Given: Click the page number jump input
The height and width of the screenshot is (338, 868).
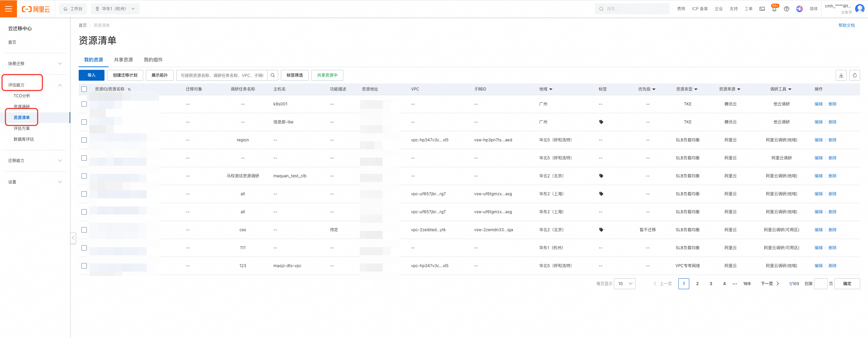Looking at the screenshot, I should tap(821, 284).
